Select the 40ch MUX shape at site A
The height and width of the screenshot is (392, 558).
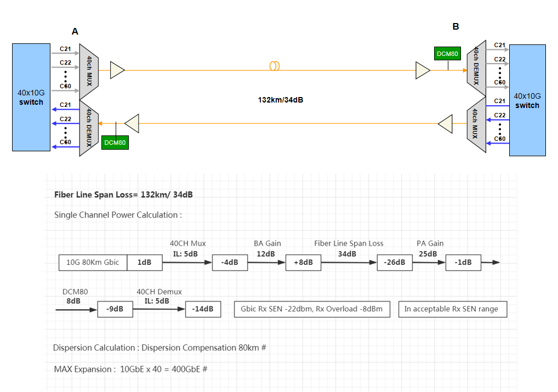click(89, 70)
